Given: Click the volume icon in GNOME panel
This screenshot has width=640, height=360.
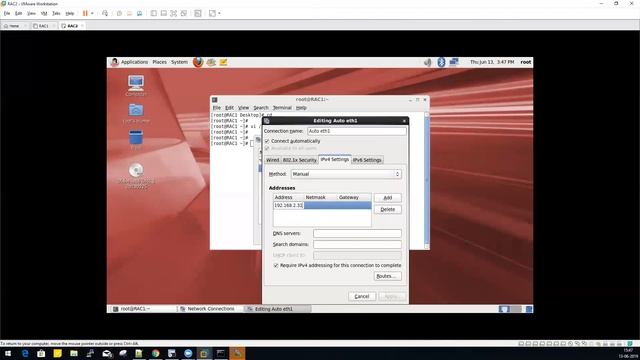Looking at the screenshot, I should coord(427,62).
